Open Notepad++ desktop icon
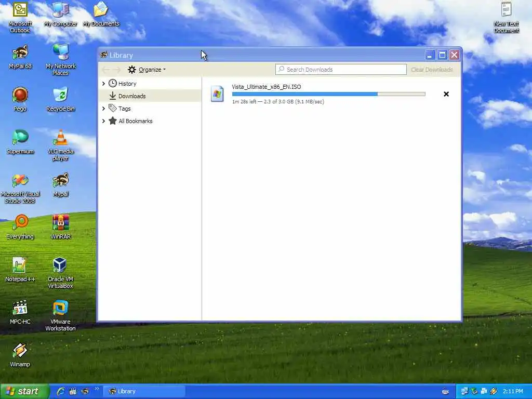532x399 pixels. point(20,270)
